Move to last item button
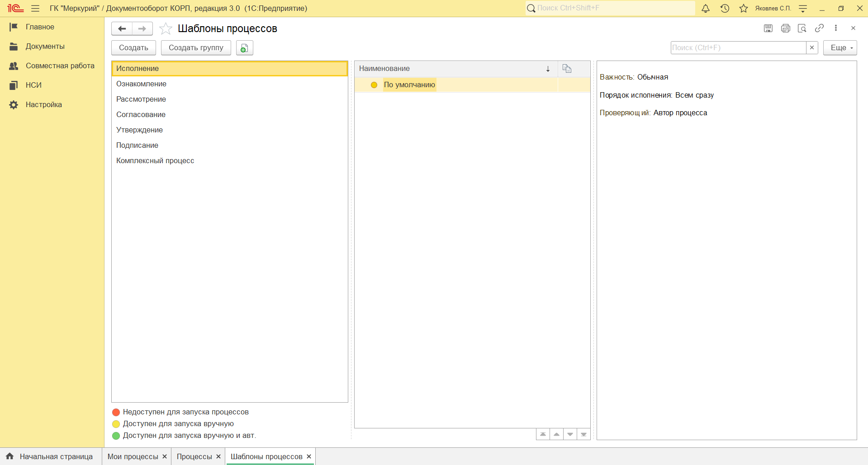 coord(583,434)
